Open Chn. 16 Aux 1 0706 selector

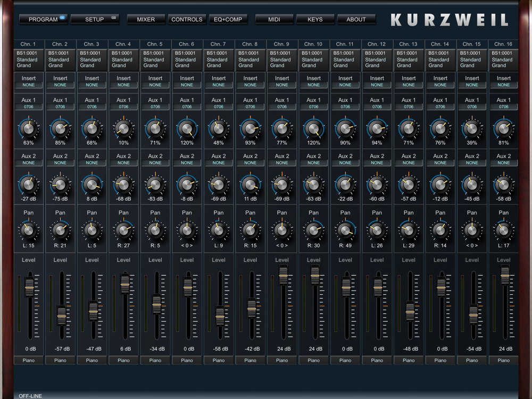click(x=503, y=106)
